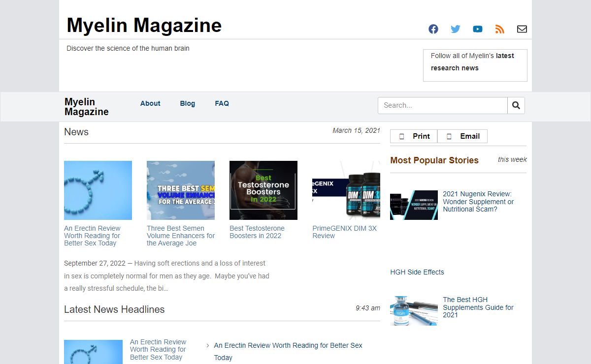The image size is (591, 364).
Task: Click the 'March 15, 2021' date text
Action: tap(357, 130)
